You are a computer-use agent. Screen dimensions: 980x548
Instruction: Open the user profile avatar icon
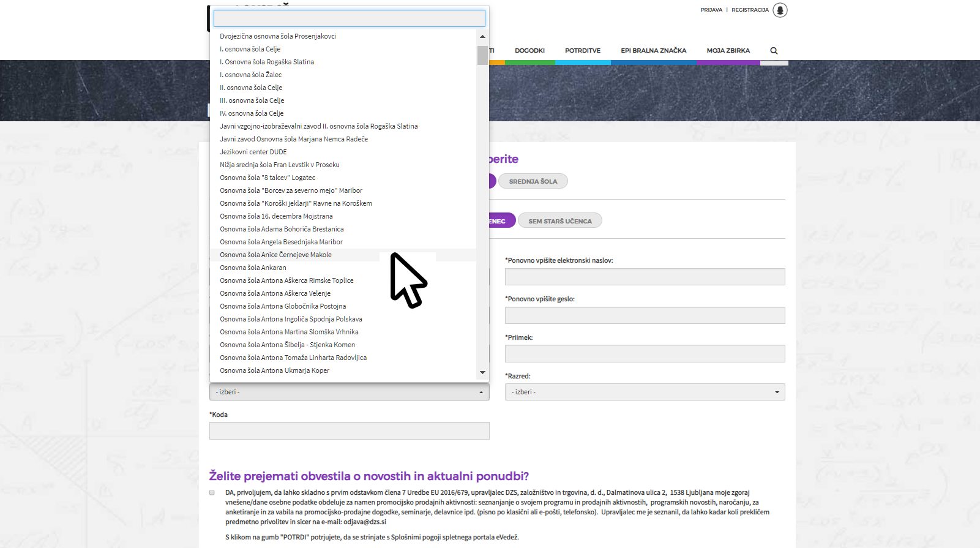point(780,10)
